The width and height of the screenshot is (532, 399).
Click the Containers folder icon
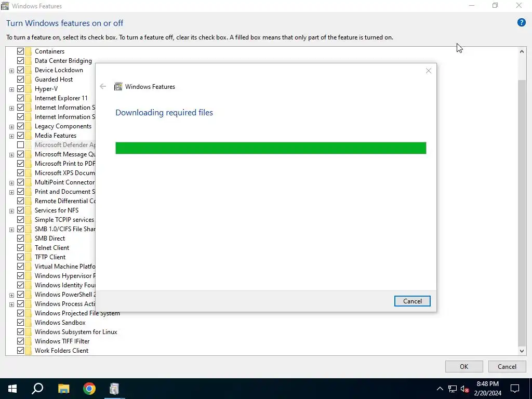(x=28, y=51)
